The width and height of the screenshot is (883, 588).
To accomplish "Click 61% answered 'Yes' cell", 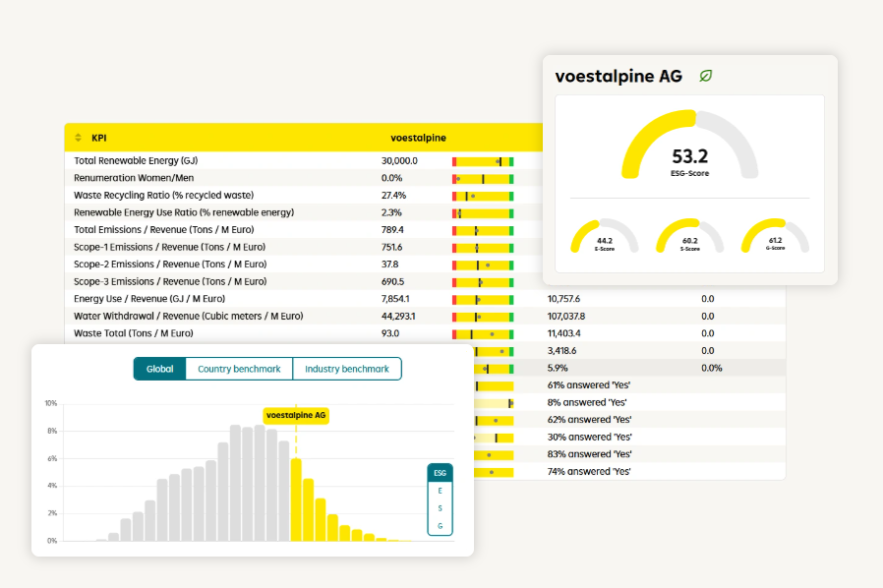I will [588, 385].
